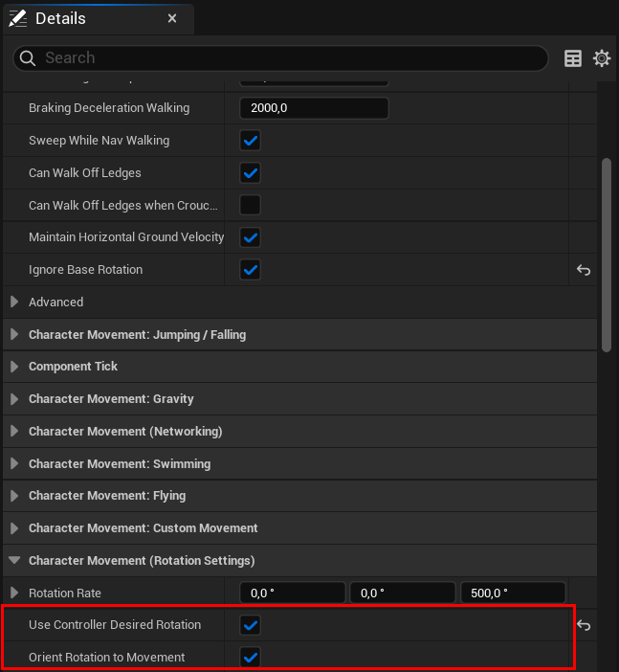Click the Details panel pencil icon

[x=17, y=18]
